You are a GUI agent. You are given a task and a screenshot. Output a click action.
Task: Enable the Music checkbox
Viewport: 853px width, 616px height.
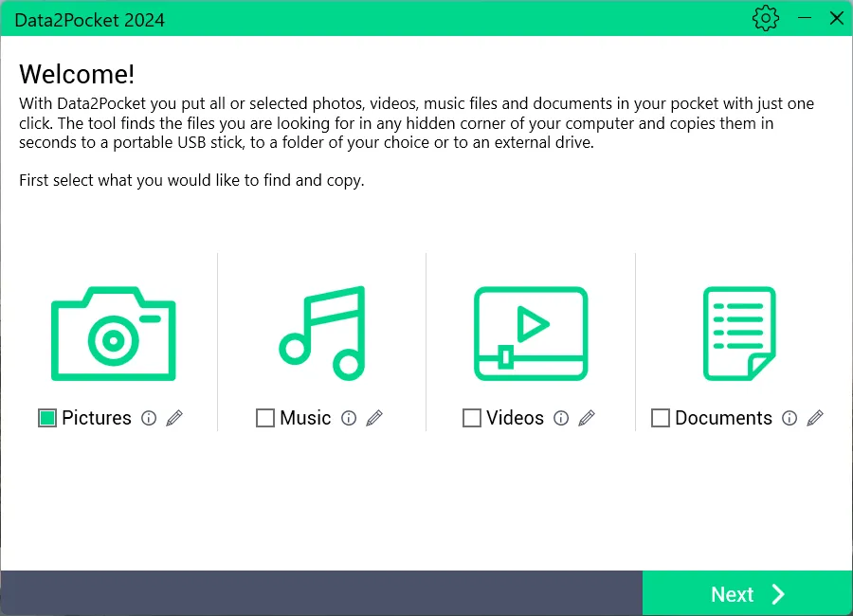point(265,418)
